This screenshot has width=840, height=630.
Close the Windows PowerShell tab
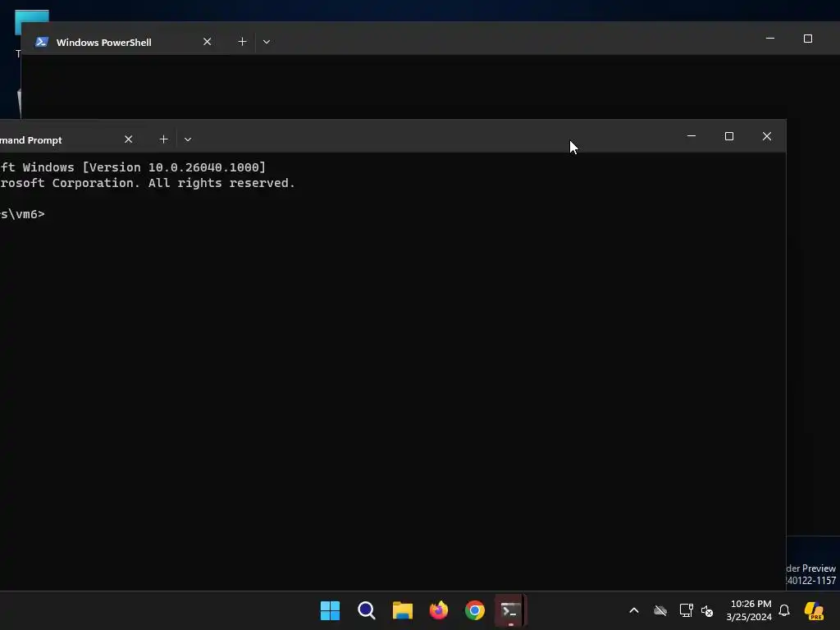click(x=207, y=42)
